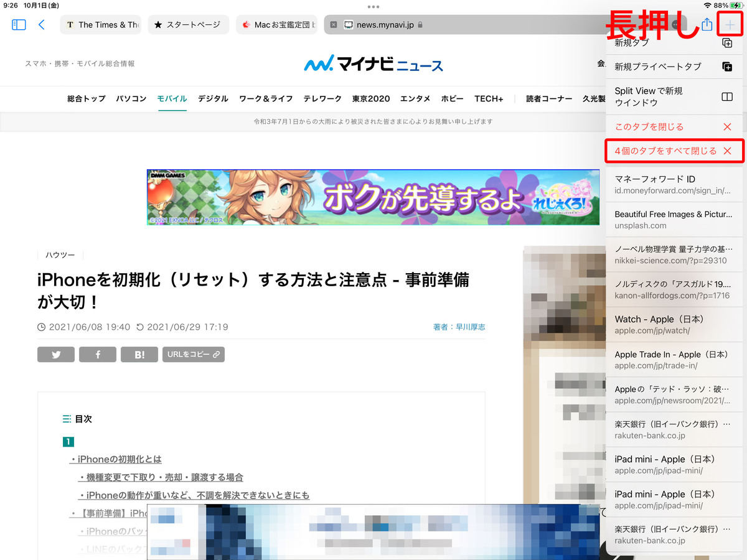This screenshot has height=560, width=747.
Task: Open the ハウツー category tag
Action: 60,255
